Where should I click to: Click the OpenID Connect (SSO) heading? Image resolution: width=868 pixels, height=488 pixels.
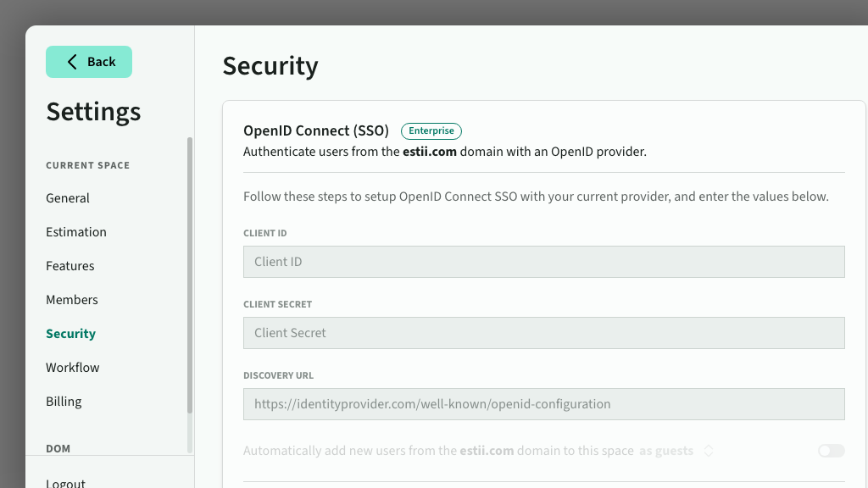[316, 131]
